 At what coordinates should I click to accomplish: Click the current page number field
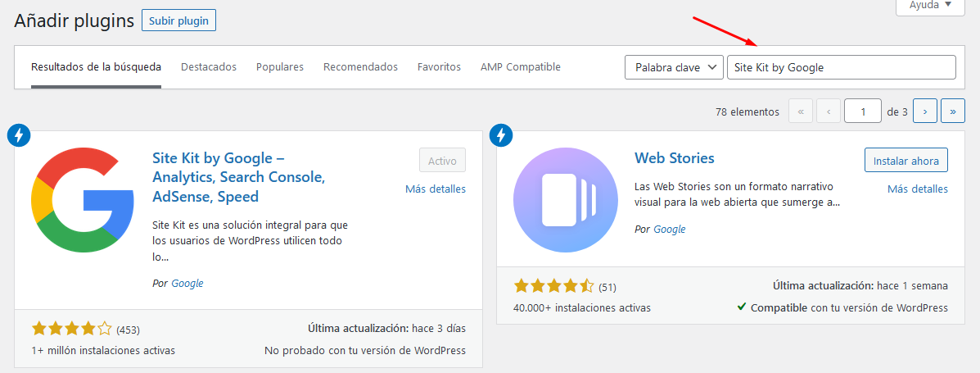click(863, 111)
